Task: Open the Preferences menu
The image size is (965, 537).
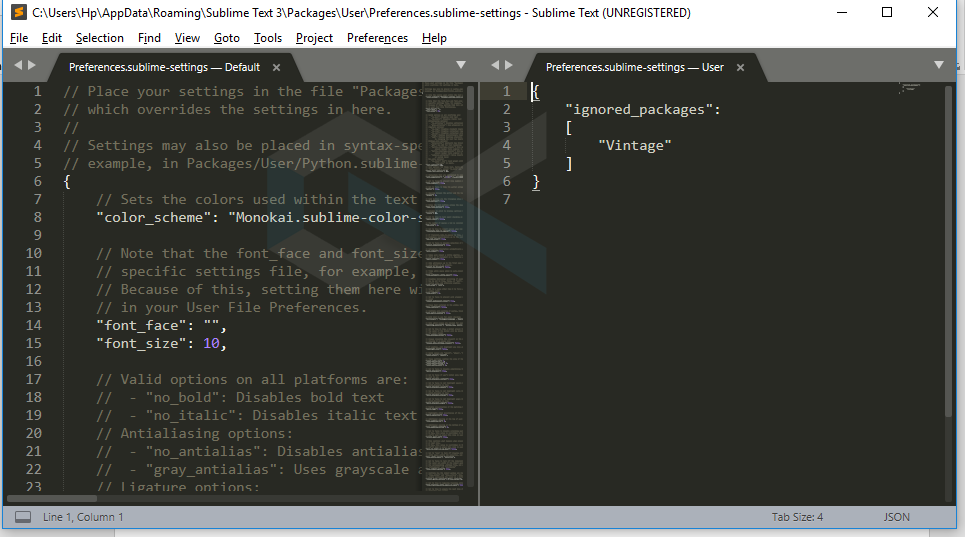Action: (x=377, y=38)
